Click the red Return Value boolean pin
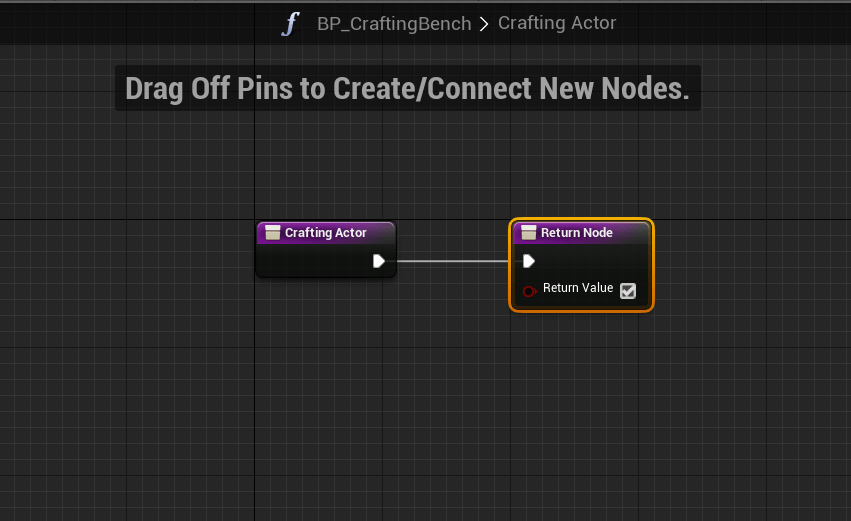This screenshot has height=521, width=851. click(x=529, y=291)
